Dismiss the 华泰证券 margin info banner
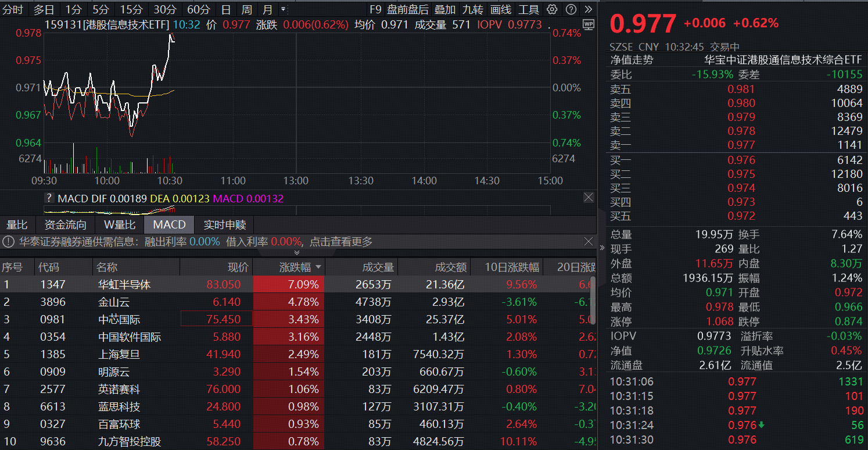868x450 pixels. click(x=589, y=241)
